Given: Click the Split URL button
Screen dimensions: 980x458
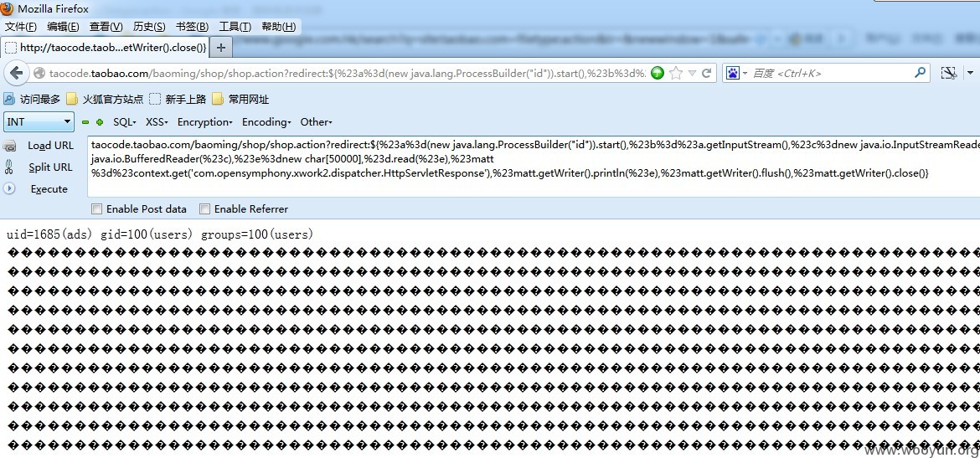Looking at the screenshot, I should point(50,167).
